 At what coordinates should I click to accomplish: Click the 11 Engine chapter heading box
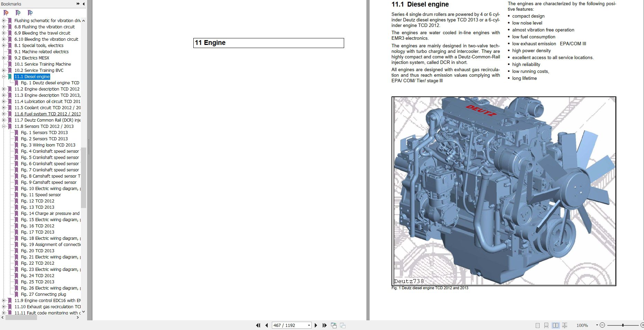pos(269,43)
